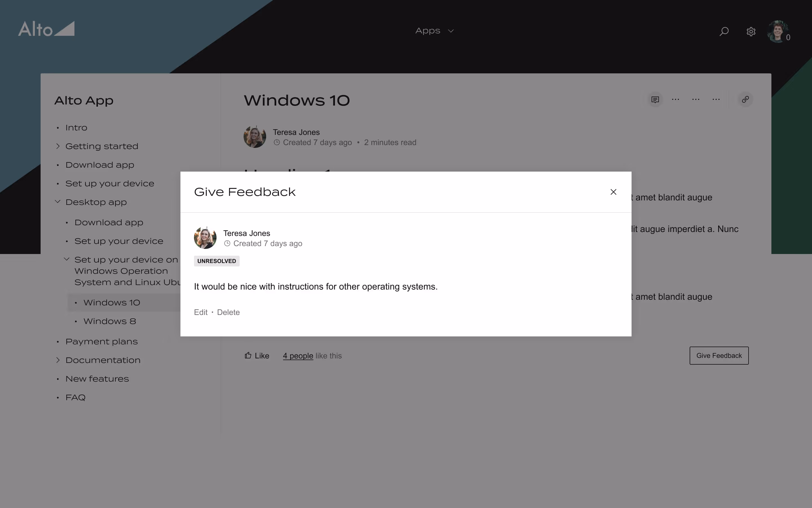Click the Like thumbs-up icon
812x508 pixels.
(248, 356)
